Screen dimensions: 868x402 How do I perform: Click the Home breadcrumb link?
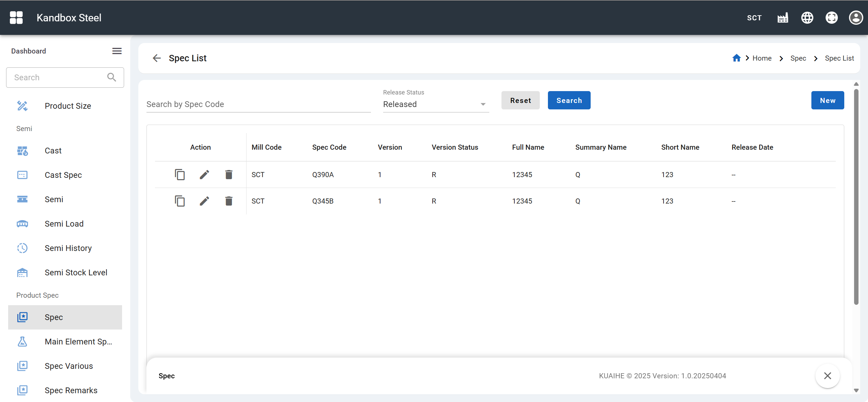(762, 58)
